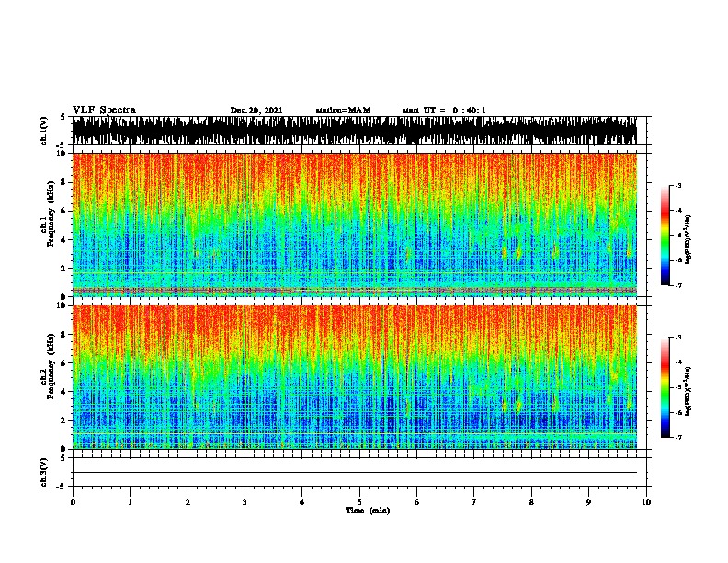Click the ch.1 color bar log(PSD) label
Image resolution: width=728 pixels, height=563 pixels.
688,240
